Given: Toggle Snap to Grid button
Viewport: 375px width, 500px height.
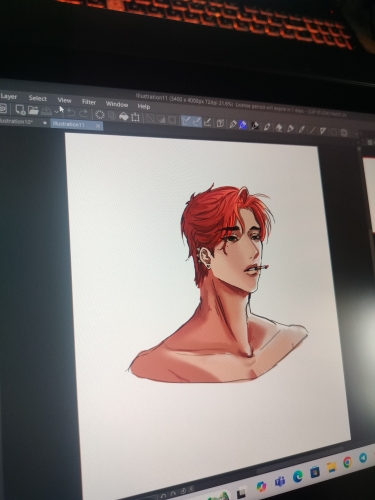Looking at the screenshot, I should (207, 123).
